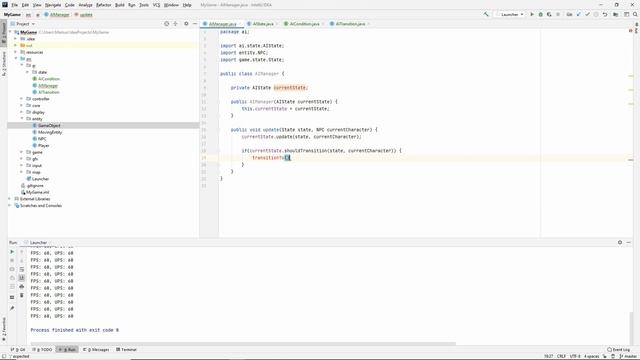Expand the External Libraries node

click(10, 199)
